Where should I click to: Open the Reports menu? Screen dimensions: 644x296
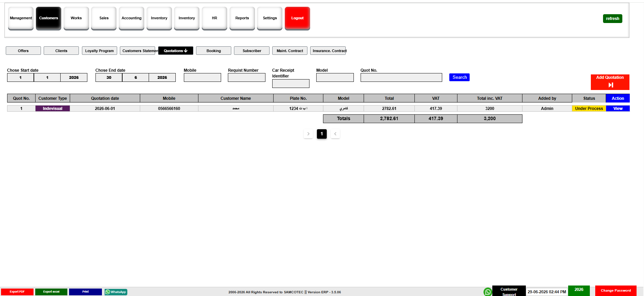tap(242, 18)
